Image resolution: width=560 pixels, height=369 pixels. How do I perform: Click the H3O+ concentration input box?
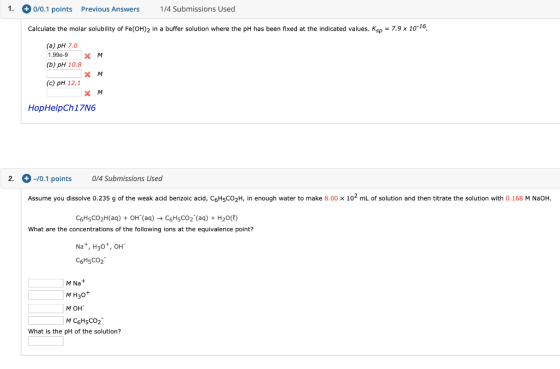coord(46,295)
